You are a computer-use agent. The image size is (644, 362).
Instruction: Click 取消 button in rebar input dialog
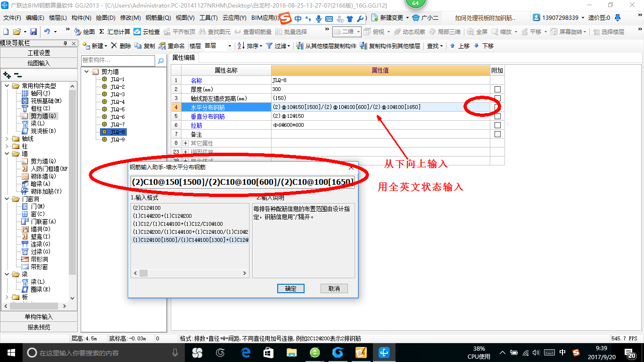click(x=334, y=288)
